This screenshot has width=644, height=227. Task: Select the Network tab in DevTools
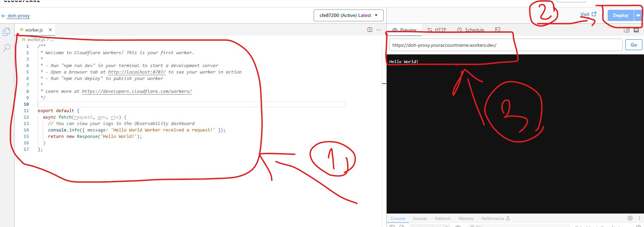click(x=442, y=219)
